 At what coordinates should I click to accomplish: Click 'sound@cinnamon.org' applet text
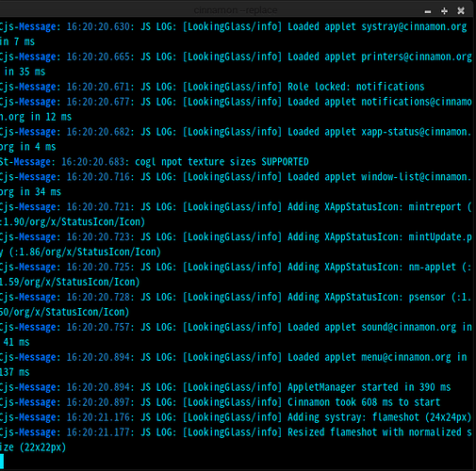pos(408,327)
